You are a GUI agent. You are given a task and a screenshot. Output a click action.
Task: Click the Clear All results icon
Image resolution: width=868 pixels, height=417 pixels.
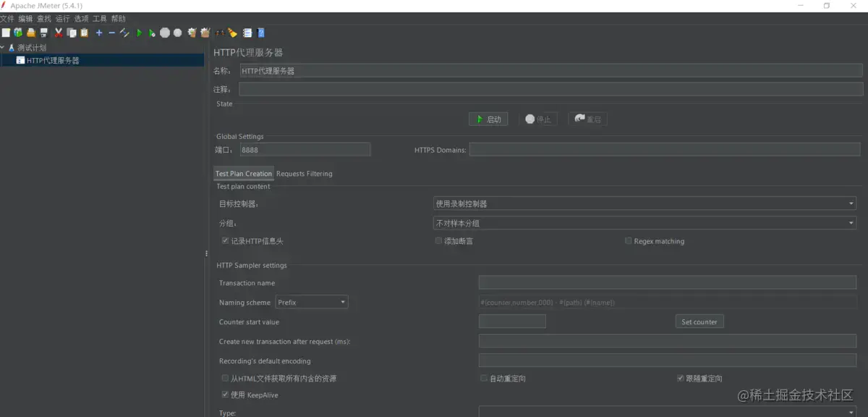205,33
